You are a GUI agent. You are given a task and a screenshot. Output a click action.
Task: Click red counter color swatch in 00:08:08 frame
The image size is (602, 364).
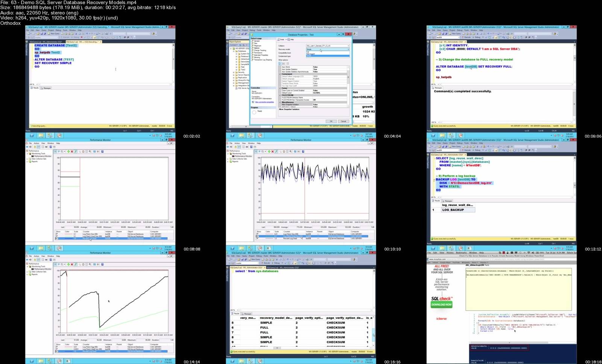point(68,234)
